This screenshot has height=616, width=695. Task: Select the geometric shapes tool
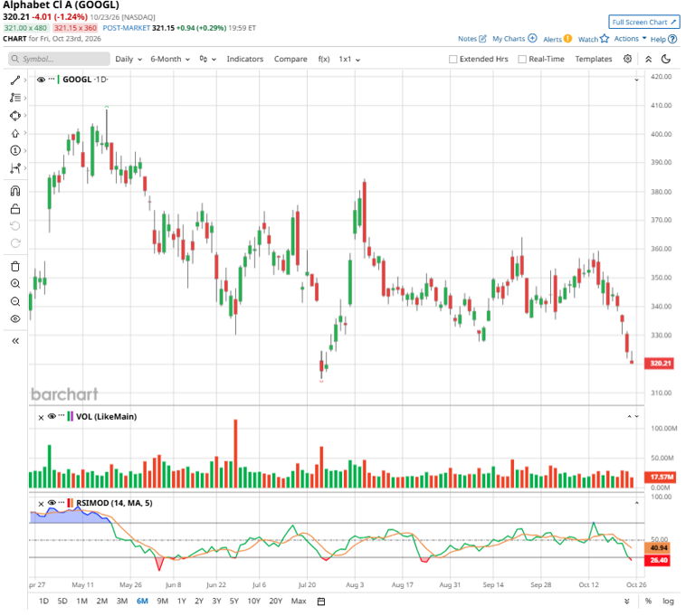15,116
